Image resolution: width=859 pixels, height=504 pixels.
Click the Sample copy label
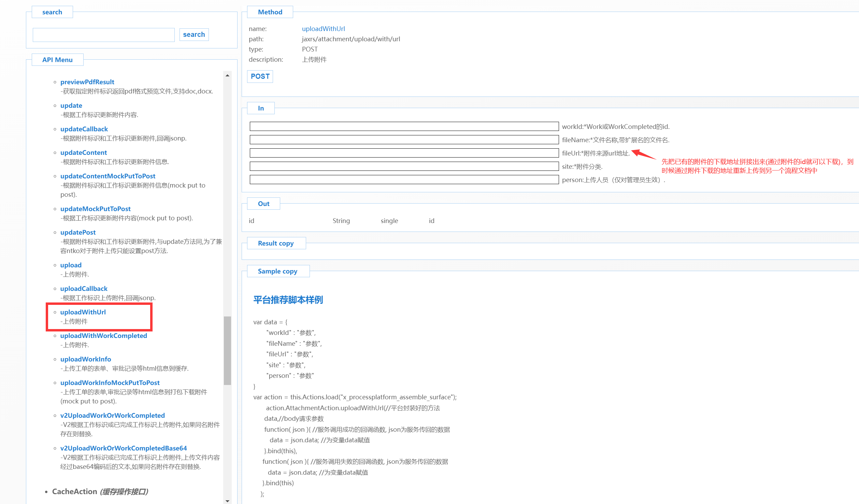277,271
